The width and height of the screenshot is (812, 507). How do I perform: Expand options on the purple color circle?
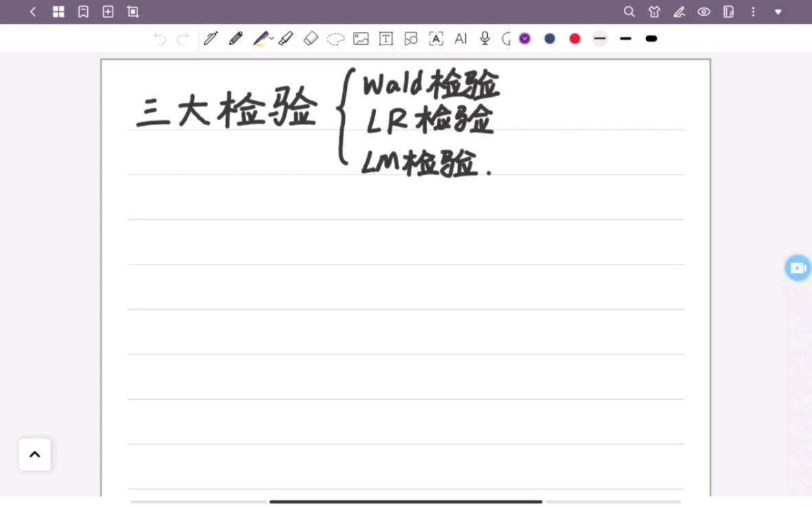point(524,38)
